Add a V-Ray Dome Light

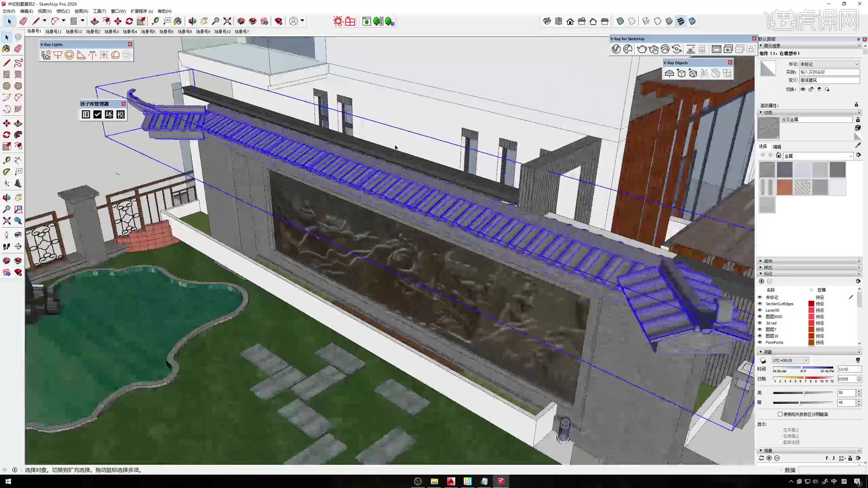point(115,55)
